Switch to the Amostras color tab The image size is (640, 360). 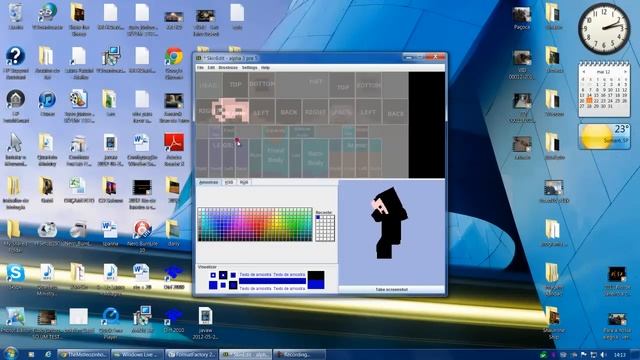point(209,182)
